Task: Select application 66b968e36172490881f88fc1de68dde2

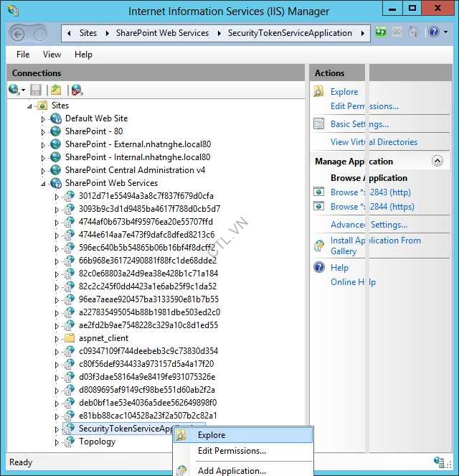Action: [x=148, y=261]
